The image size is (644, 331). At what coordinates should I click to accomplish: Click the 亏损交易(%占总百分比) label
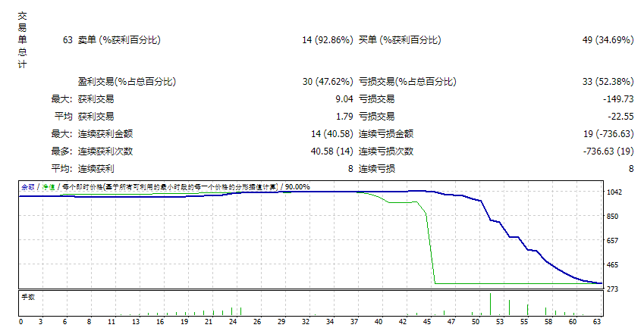(x=407, y=82)
